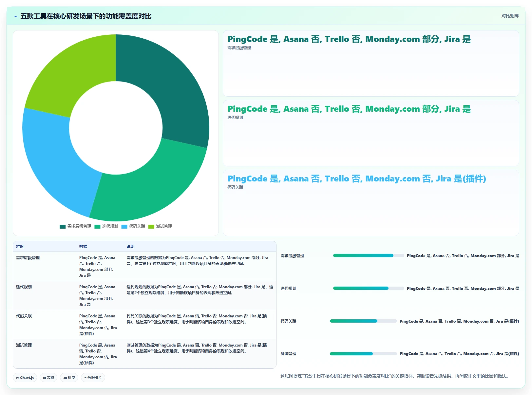
Task: Click the 测试管理 progress bar
Action: point(363,354)
